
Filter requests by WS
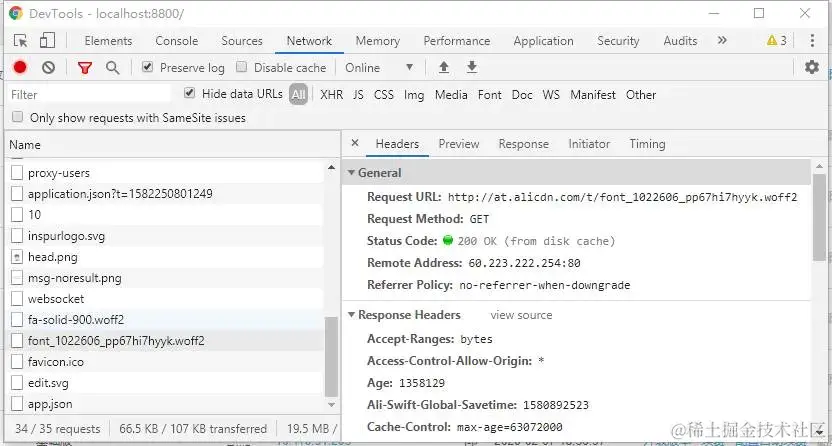pyautogui.click(x=551, y=95)
